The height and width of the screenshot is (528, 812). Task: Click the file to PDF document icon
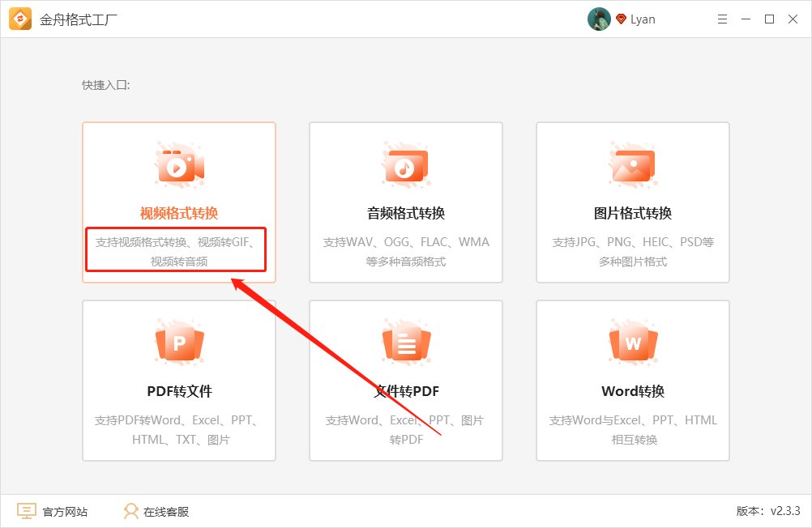point(405,343)
